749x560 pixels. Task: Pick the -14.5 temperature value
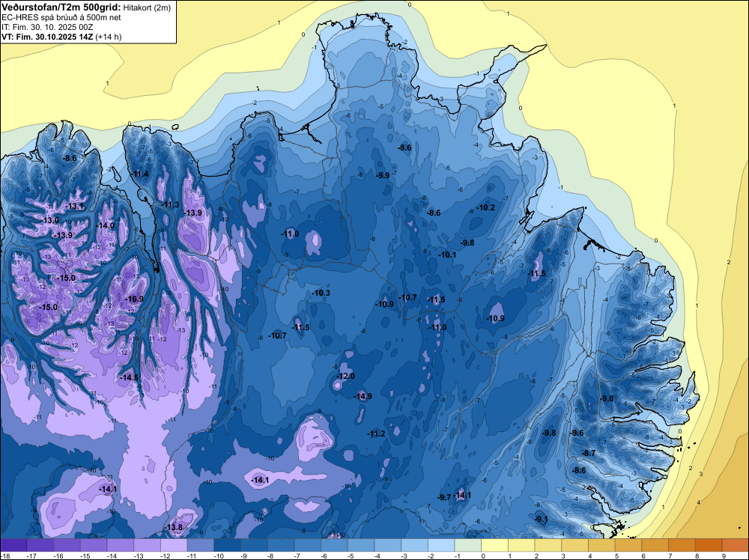click(x=129, y=377)
